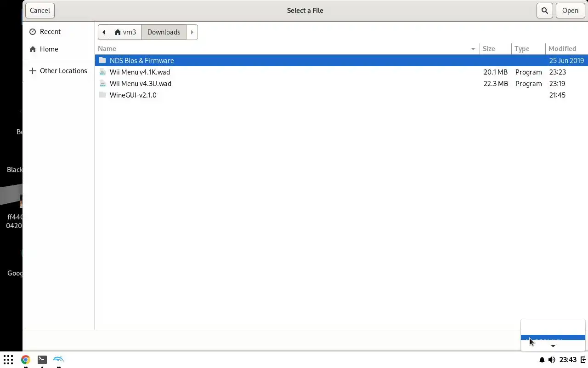Click the WineGUI-v2.1.0 folder icon
The image size is (588, 368).
(102, 95)
